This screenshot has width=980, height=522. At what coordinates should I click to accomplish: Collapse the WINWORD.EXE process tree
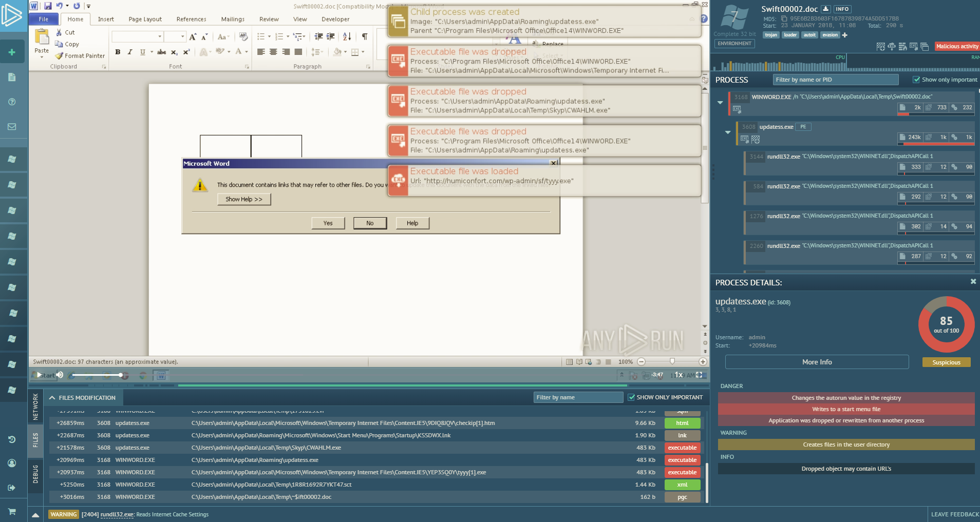pos(720,103)
